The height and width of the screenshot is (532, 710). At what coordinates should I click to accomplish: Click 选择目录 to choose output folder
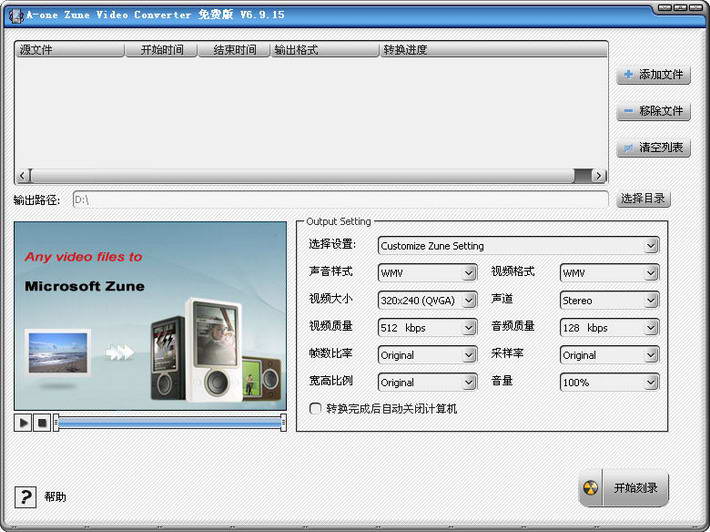point(643,199)
